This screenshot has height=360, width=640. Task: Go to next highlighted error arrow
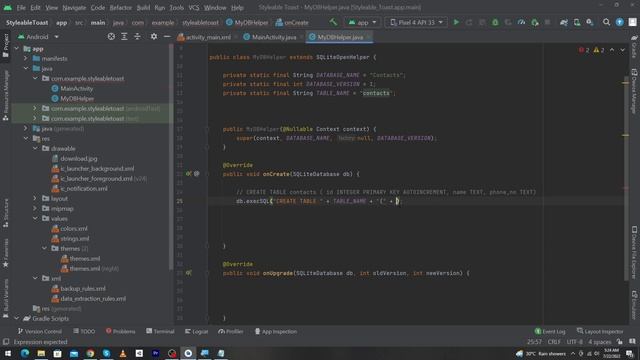[622, 50]
